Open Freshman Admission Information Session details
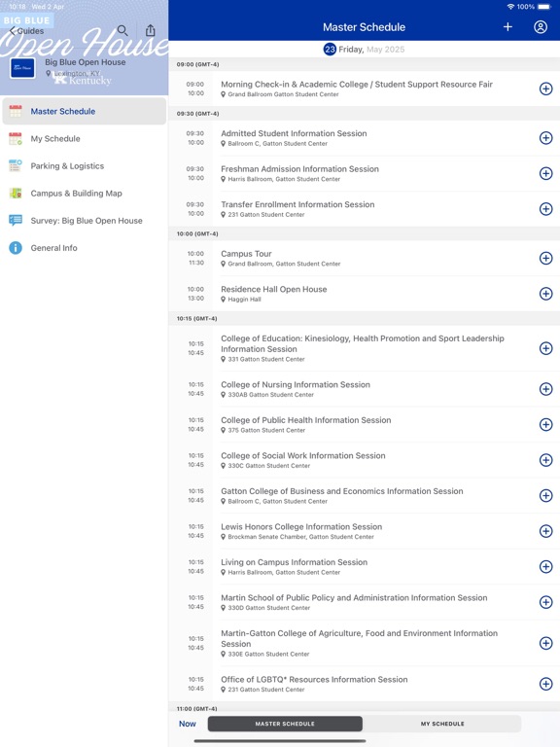 [365, 173]
